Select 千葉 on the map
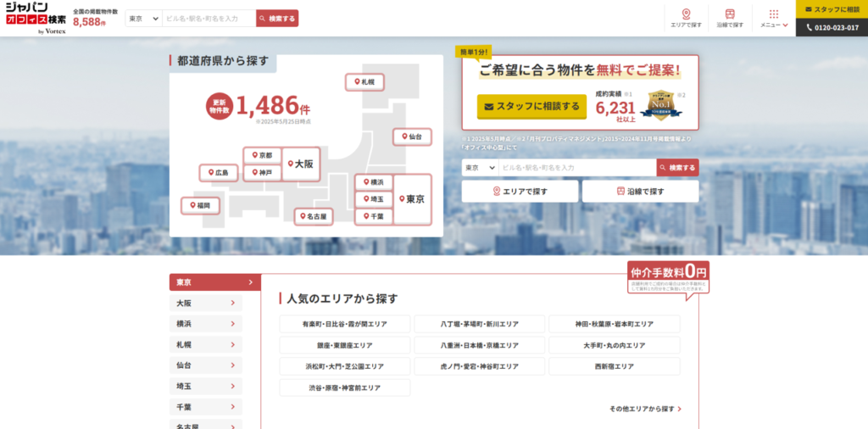 pos(374,216)
